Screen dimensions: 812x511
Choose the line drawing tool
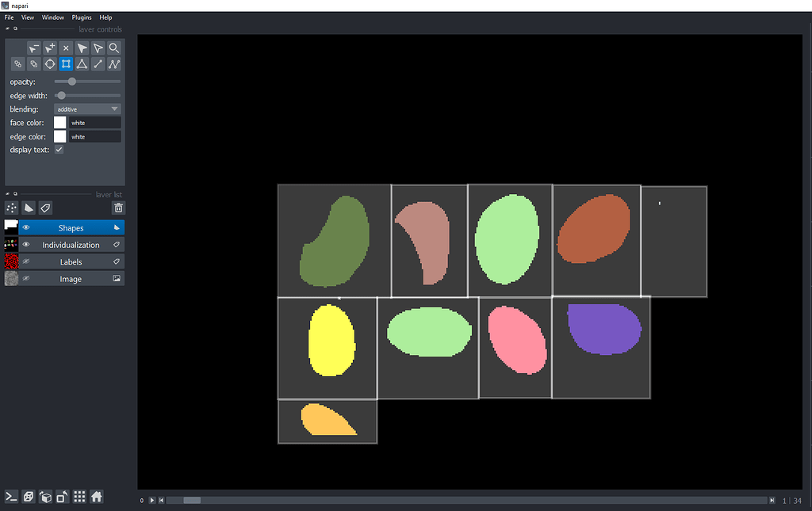tap(98, 64)
